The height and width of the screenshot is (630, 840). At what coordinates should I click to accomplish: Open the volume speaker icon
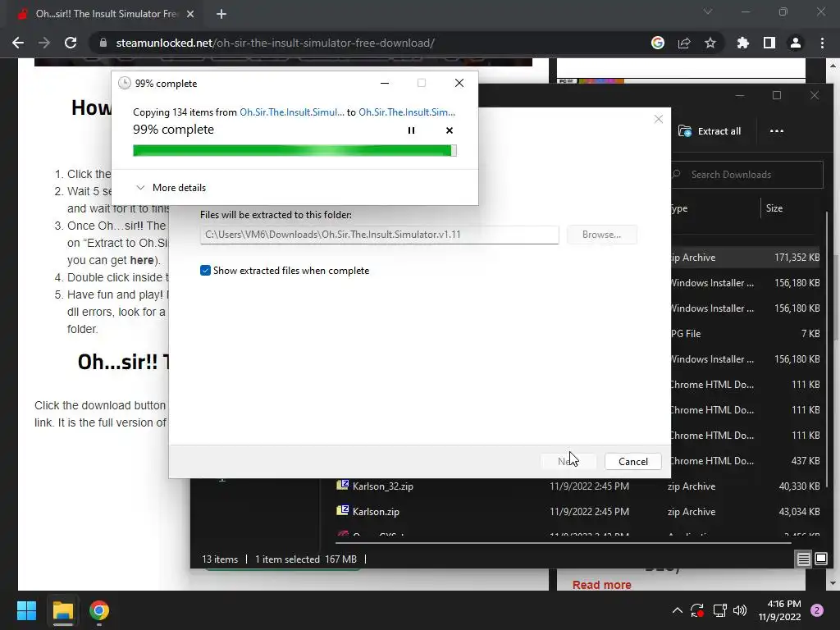tap(740, 610)
